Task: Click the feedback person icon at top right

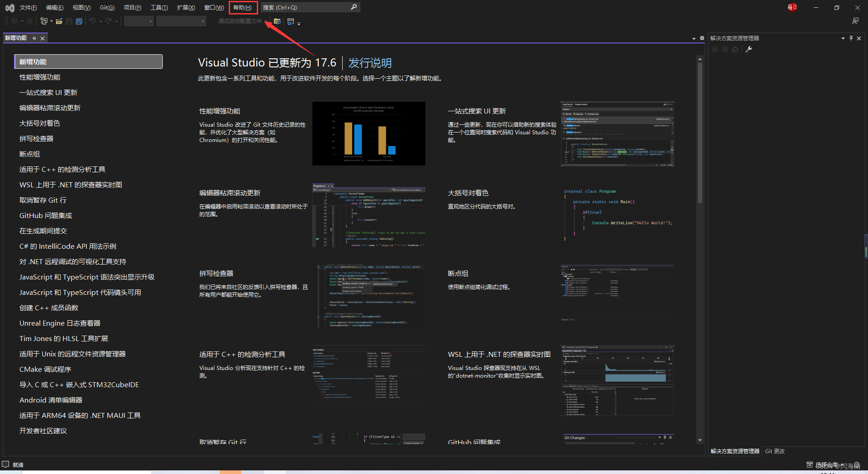Action: tap(855, 21)
